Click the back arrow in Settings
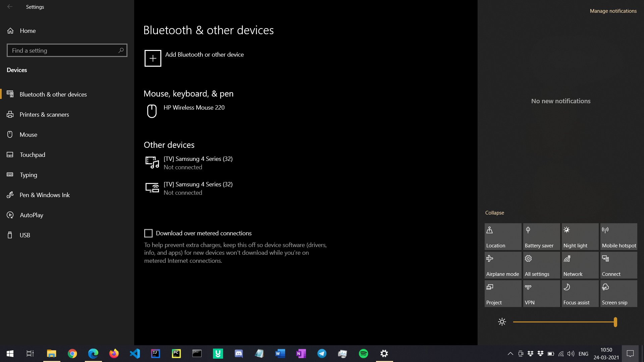 [x=10, y=7]
